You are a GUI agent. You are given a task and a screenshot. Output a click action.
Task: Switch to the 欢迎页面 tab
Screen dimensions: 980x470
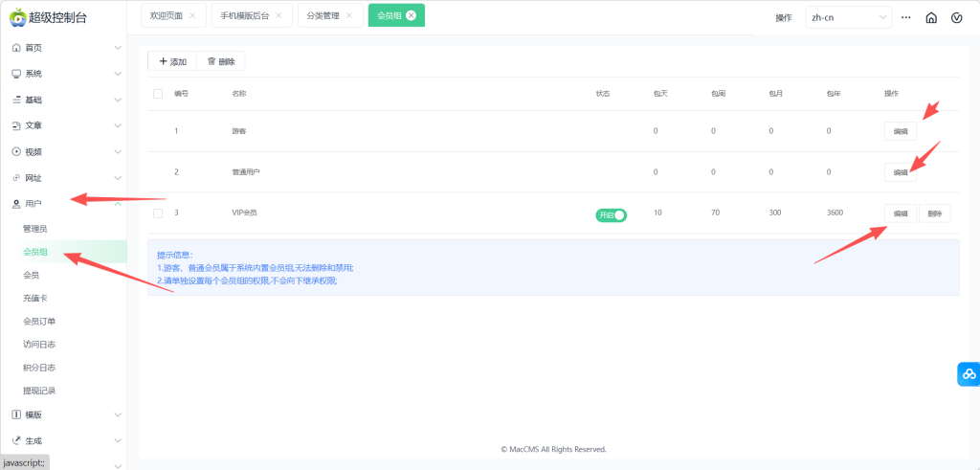point(167,15)
